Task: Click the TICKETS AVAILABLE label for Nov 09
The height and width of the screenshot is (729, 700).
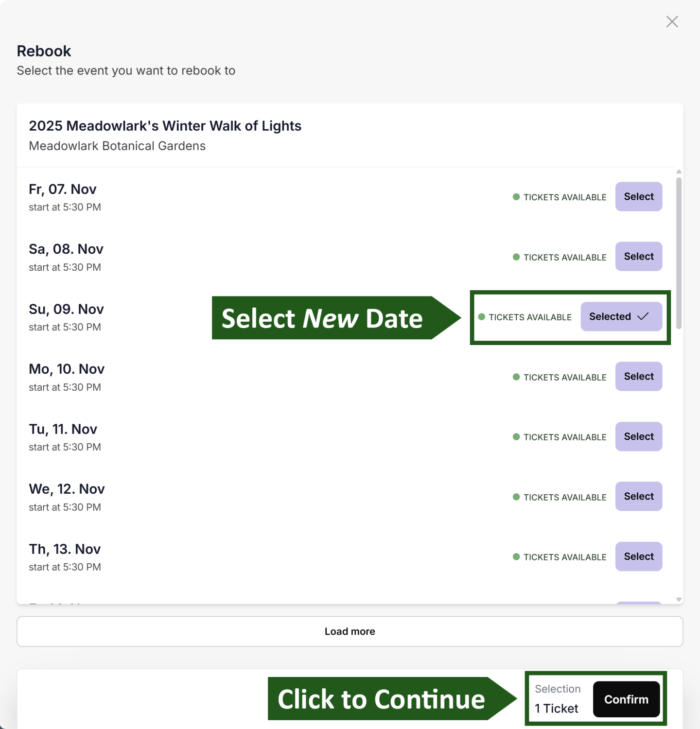Action: point(529,317)
